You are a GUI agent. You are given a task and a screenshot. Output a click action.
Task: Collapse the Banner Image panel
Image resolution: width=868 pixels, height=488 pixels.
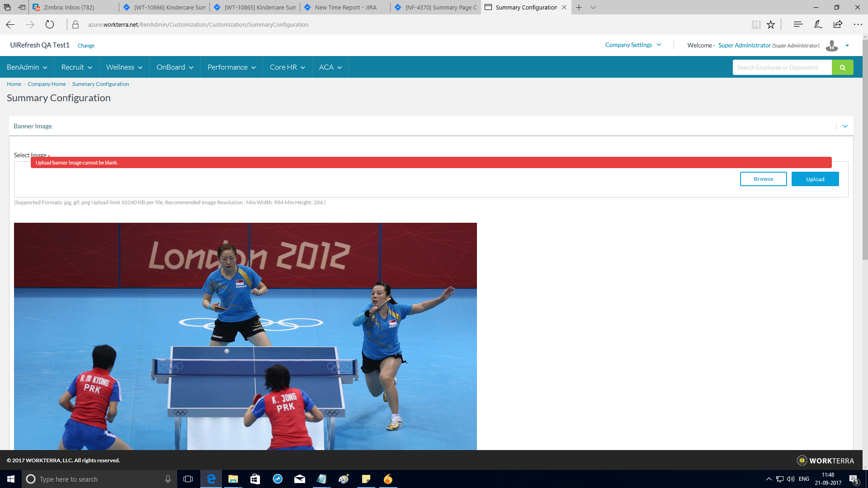(x=845, y=126)
